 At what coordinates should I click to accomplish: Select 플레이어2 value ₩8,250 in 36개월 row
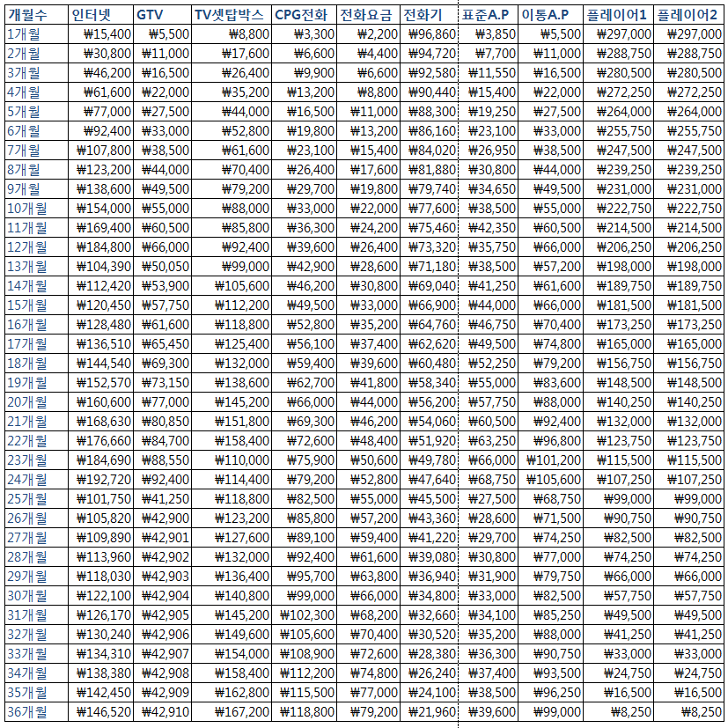(x=688, y=712)
